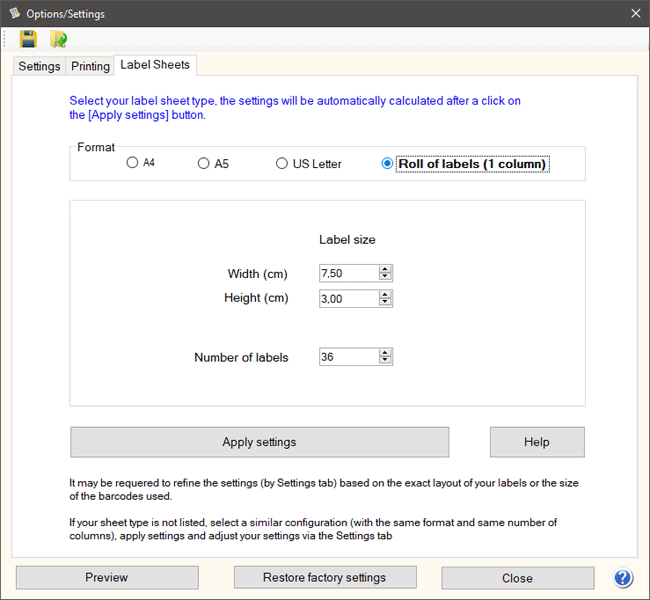This screenshot has height=600, width=650.
Task: Click the Close button at the bottom
Action: point(517,578)
